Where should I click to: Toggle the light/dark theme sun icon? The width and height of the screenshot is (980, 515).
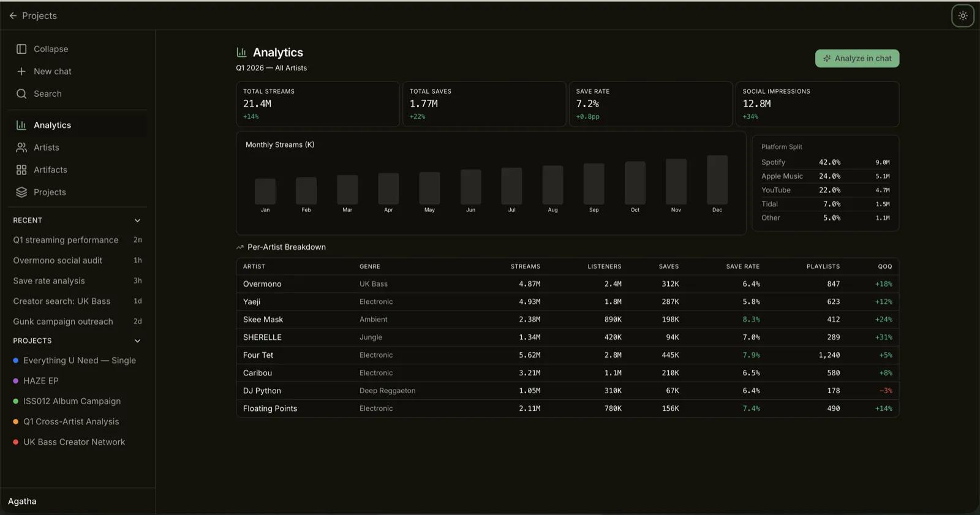coord(963,16)
